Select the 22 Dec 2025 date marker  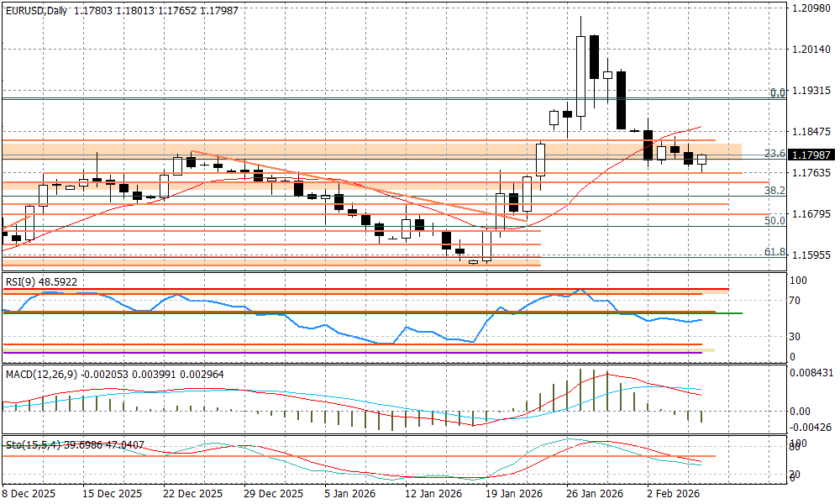[192, 494]
